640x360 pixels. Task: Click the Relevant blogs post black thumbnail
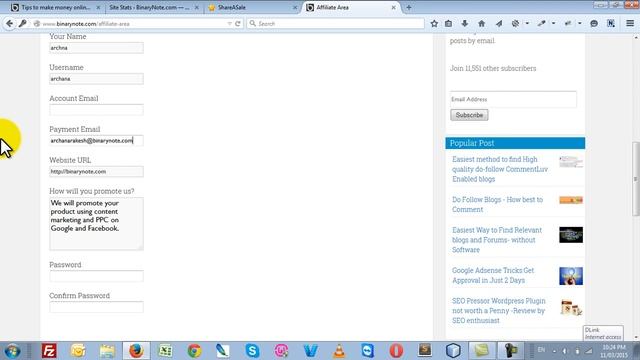[x=571, y=235]
